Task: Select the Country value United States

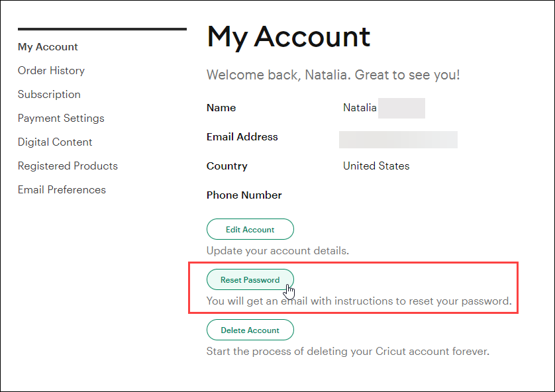Action: [376, 166]
